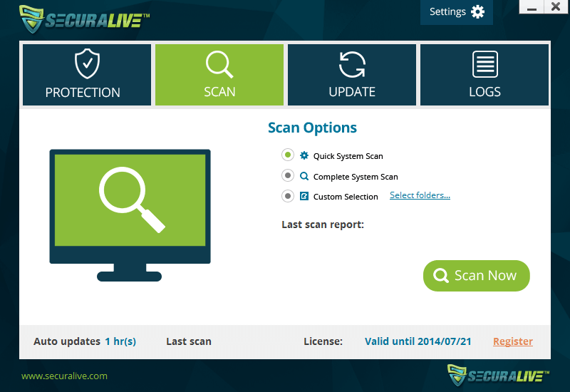Click the Last scan report label

coord(323,225)
